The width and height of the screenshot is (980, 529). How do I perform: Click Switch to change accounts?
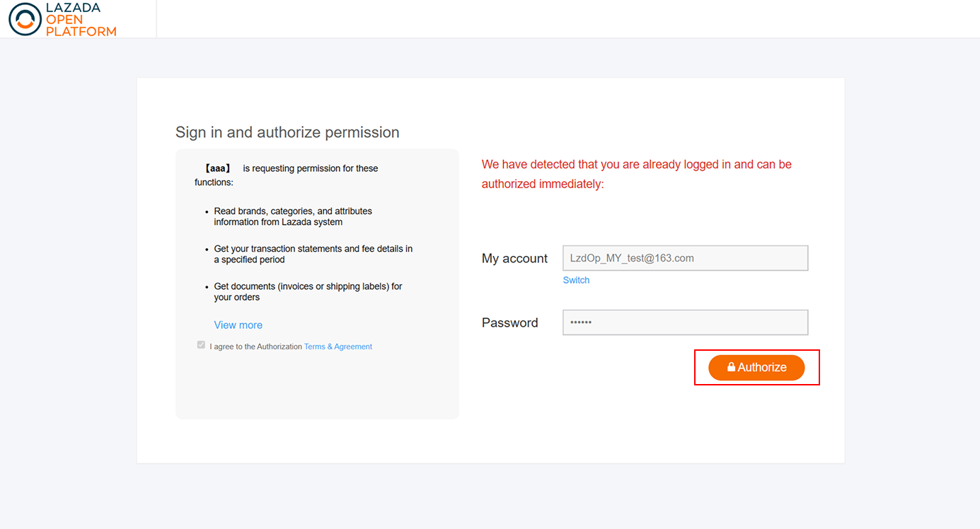click(575, 279)
